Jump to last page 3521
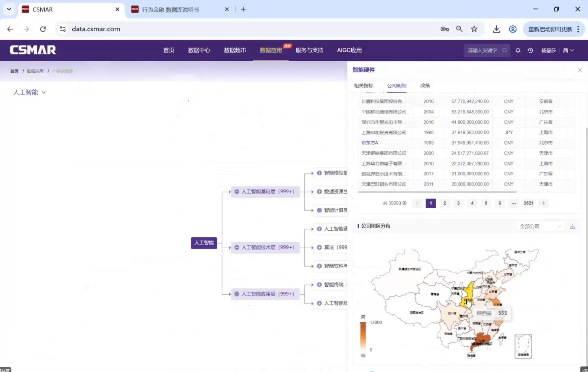This screenshot has width=588, height=372. click(x=528, y=203)
